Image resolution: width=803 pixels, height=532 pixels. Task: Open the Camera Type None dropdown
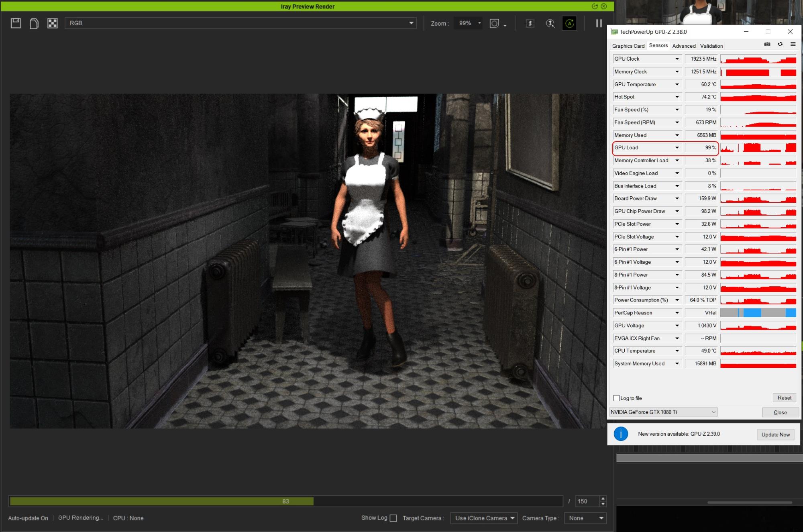pos(585,518)
